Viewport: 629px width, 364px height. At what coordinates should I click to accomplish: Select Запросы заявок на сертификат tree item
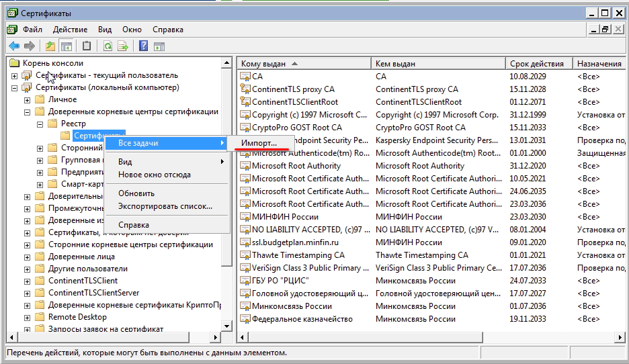(106, 329)
